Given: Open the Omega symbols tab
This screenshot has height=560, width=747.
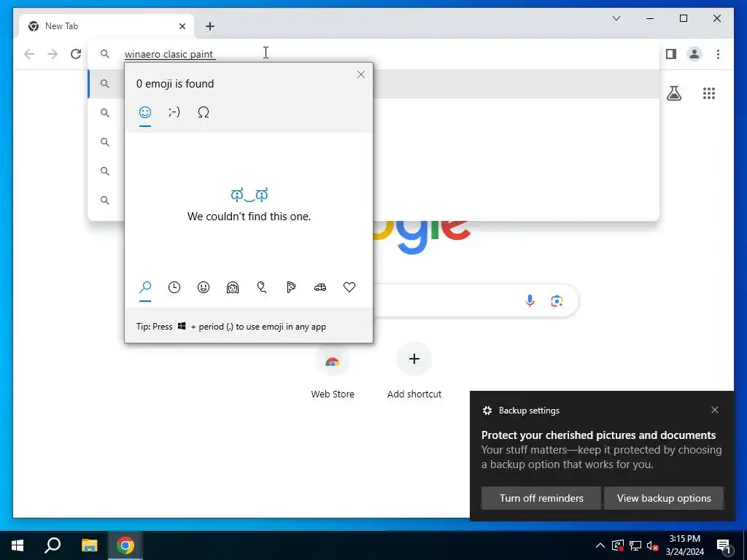Looking at the screenshot, I should (204, 112).
